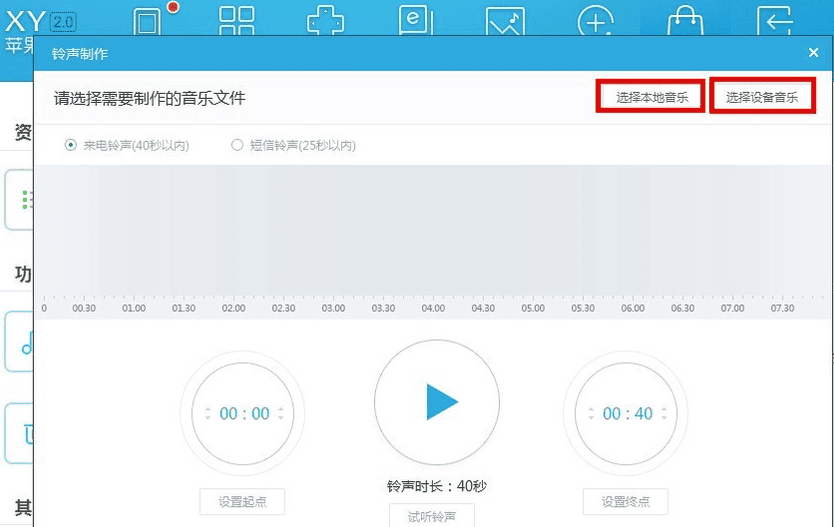Open the games controller icon in toolbar
Image resolution: width=834 pixels, height=527 pixels.
(326, 22)
